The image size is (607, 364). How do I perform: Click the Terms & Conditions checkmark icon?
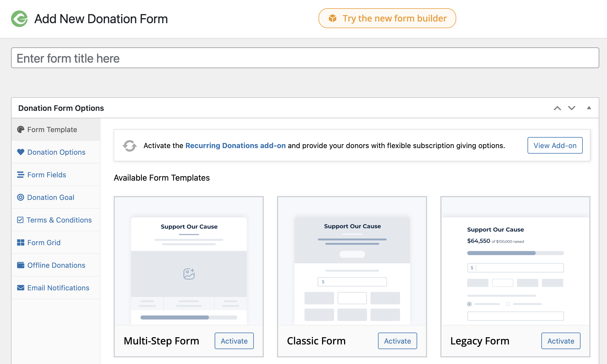20,220
